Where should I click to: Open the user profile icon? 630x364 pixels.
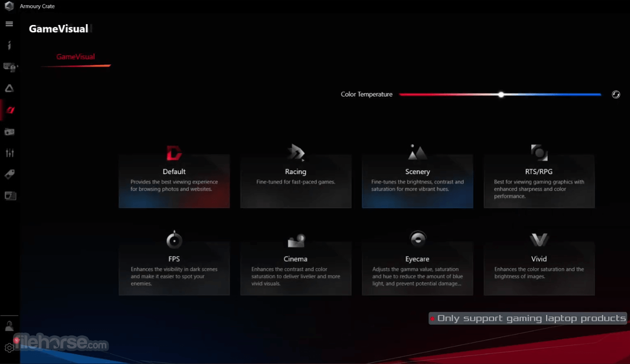9,326
